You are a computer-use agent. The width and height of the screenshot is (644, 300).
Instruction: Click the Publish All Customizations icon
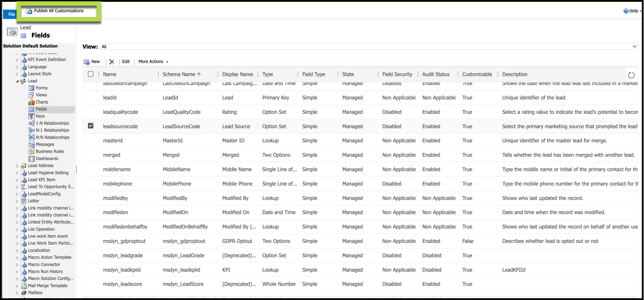[29, 11]
